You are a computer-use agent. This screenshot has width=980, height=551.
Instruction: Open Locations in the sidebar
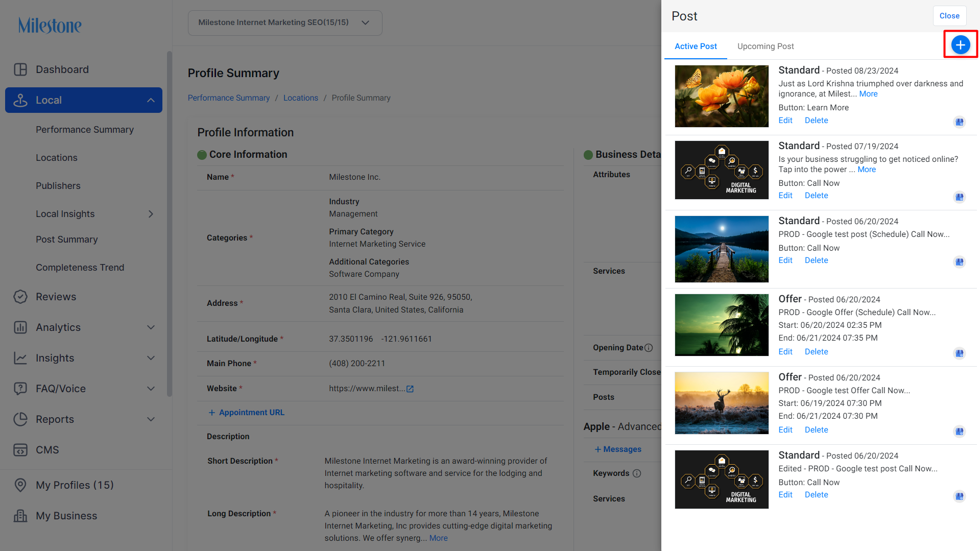click(x=57, y=158)
